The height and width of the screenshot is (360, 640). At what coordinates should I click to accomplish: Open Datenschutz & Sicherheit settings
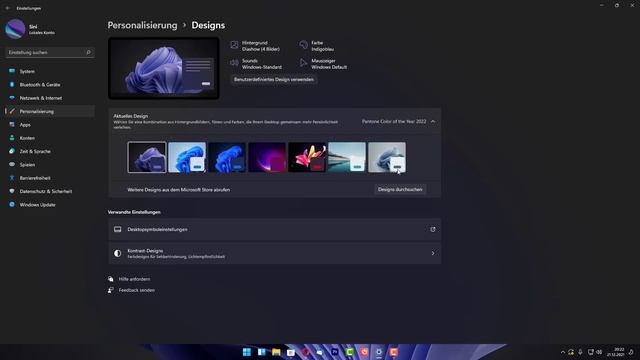coord(49,191)
